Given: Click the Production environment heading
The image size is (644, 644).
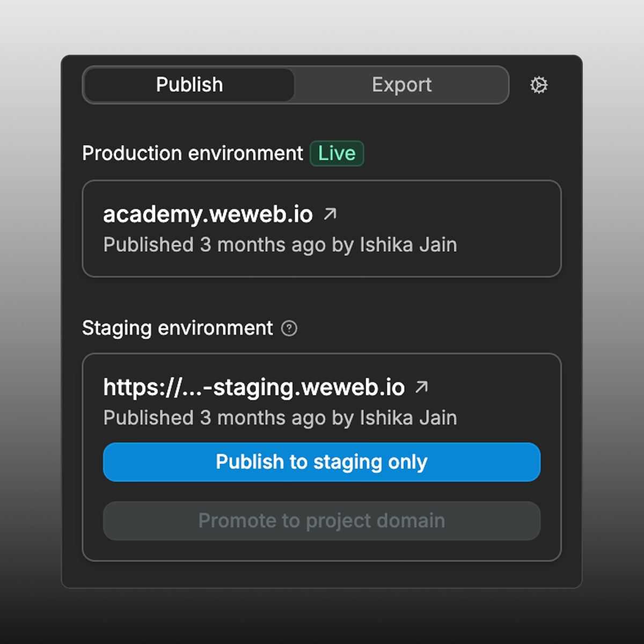Looking at the screenshot, I should (192, 153).
